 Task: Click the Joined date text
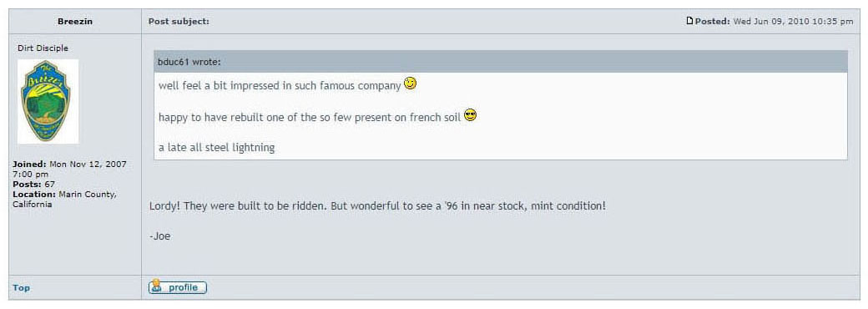tap(69, 170)
